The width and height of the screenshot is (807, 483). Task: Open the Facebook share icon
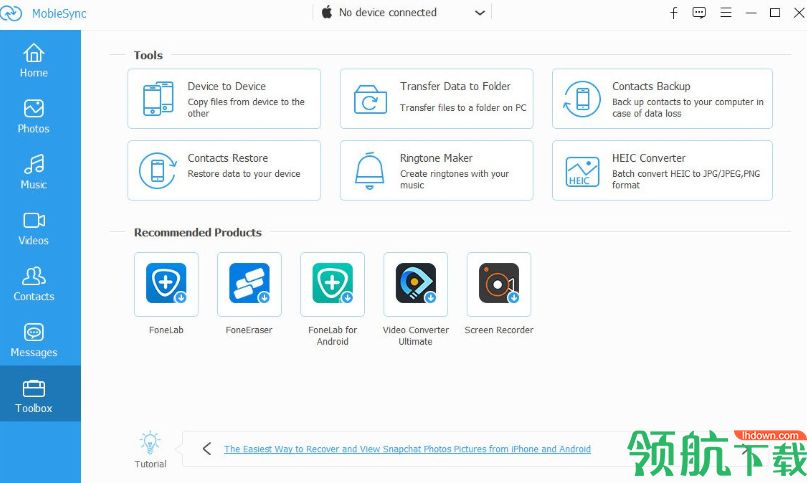(673, 13)
